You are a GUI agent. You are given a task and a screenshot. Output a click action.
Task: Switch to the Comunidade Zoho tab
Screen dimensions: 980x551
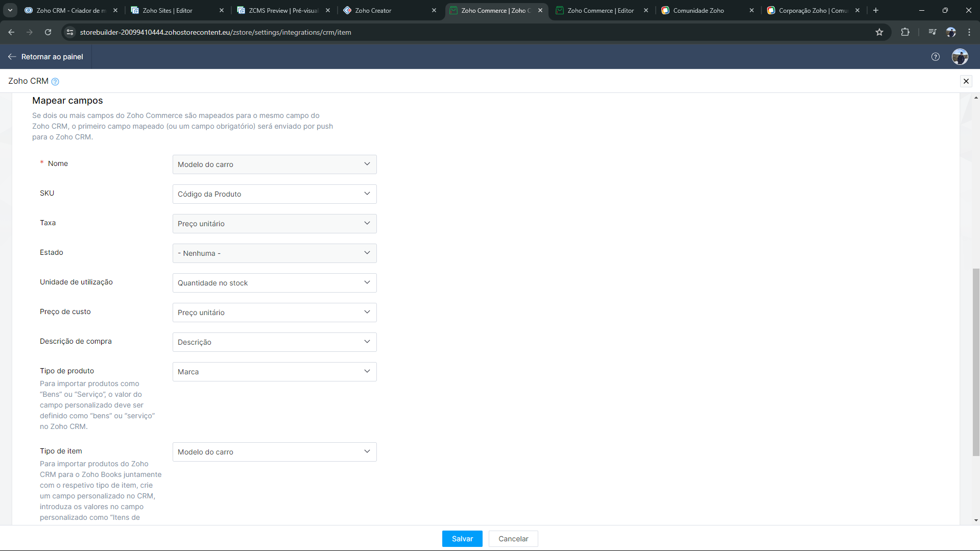[x=707, y=10]
